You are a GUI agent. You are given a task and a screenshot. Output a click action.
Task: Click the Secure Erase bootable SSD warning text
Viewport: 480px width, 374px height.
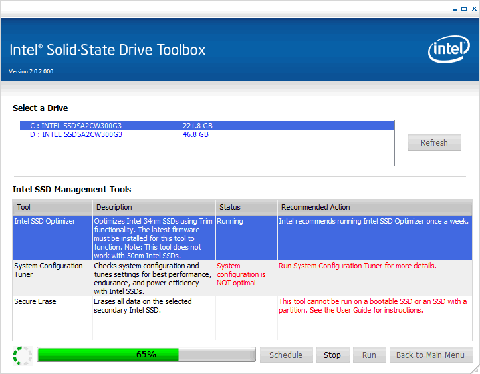[373, 306]
